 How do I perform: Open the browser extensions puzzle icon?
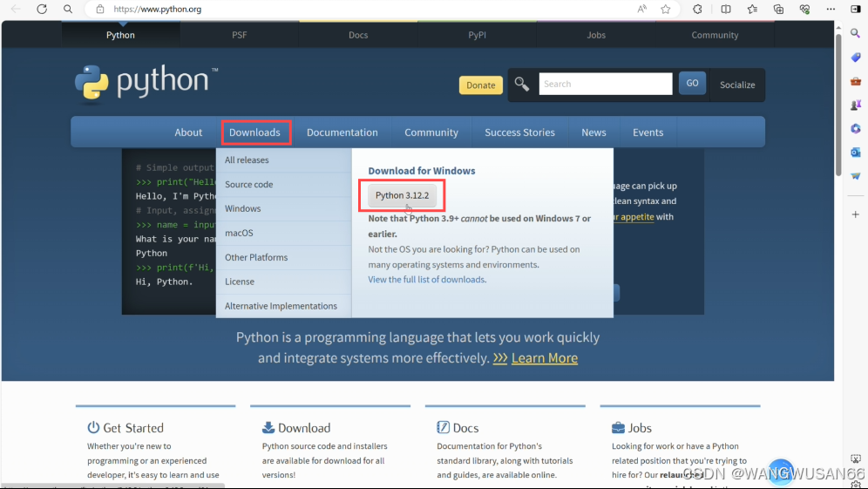pos(697,9)
